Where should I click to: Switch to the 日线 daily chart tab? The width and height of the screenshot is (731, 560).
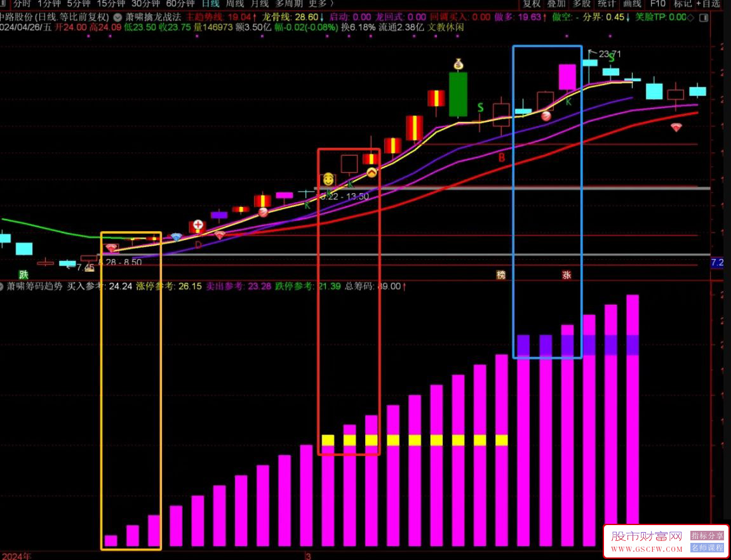[210, 4]
